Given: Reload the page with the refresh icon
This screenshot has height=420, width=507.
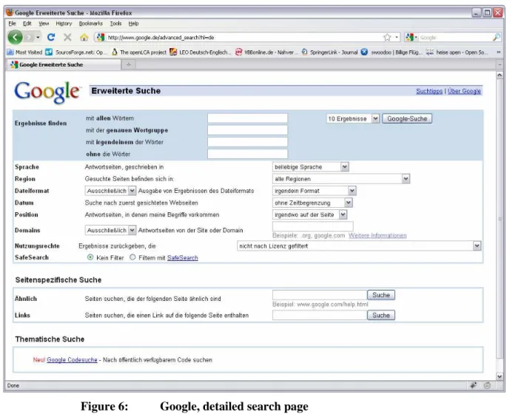Looking at the screenshot, I should click(51, 37).
